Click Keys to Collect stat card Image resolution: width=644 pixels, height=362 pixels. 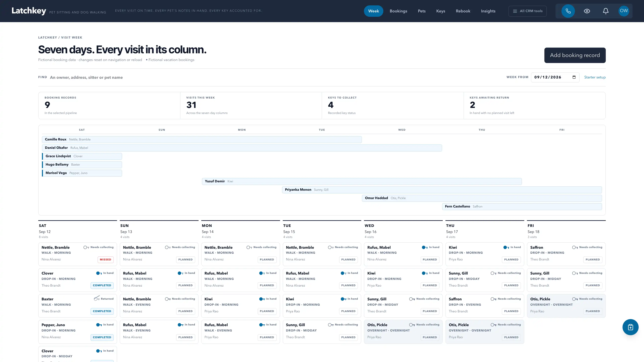[392, 105]
